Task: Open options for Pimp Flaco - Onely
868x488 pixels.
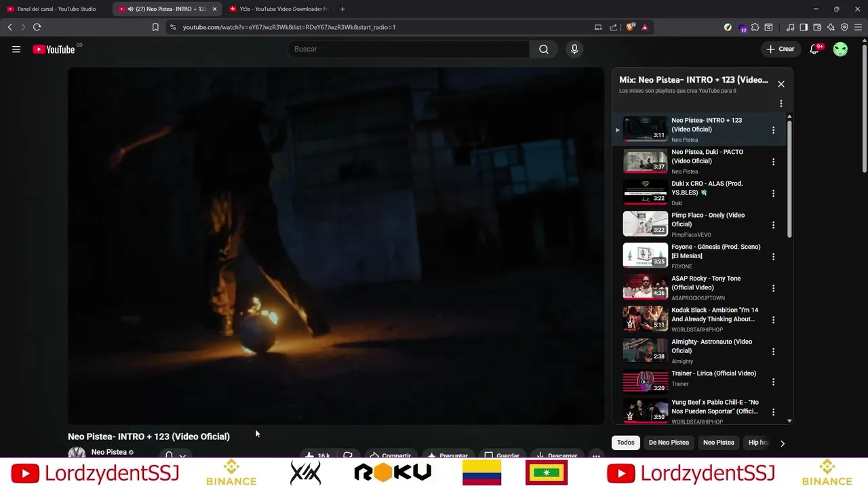Action: (x=773, y=225)
